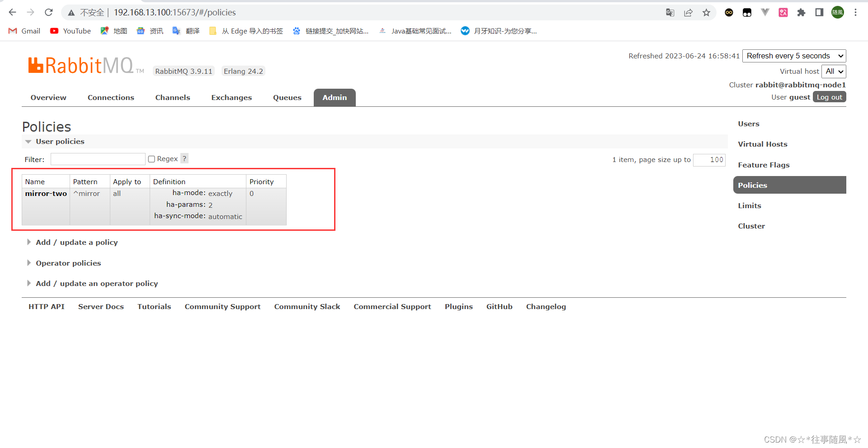The width and height of the screenshot is (868, 448).
Task: Open the 地图 maps bookmark
Action: pos(114,31)
